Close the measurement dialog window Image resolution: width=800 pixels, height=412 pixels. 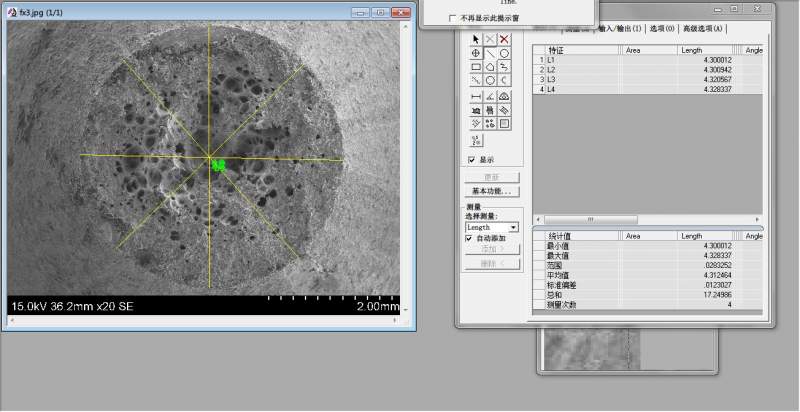(x=757, y=9)
